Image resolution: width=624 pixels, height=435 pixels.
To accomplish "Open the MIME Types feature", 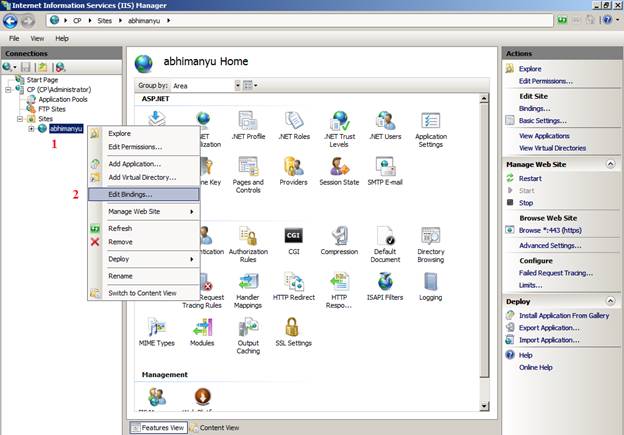I will [156, 332].
